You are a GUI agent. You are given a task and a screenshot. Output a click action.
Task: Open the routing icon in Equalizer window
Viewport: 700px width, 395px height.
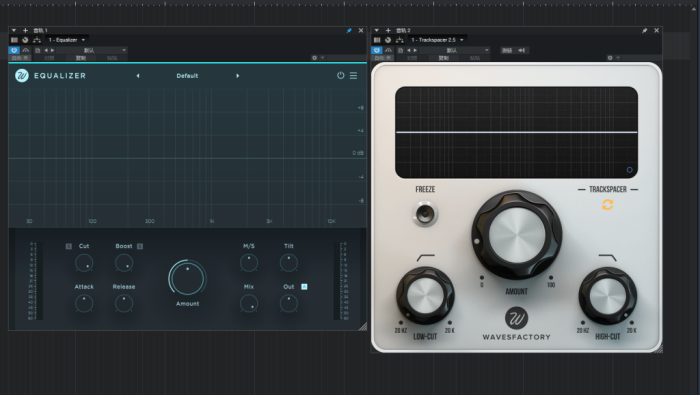(x=37, y=40)
